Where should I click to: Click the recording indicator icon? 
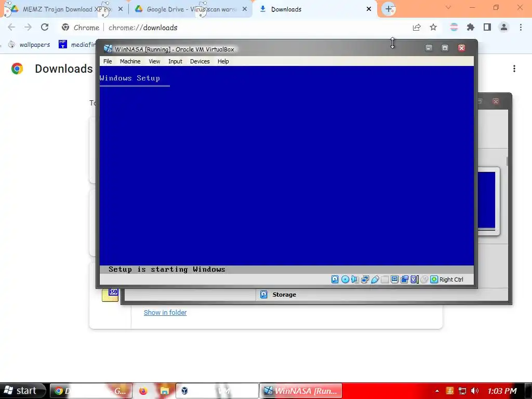click(x=404, y=279)
